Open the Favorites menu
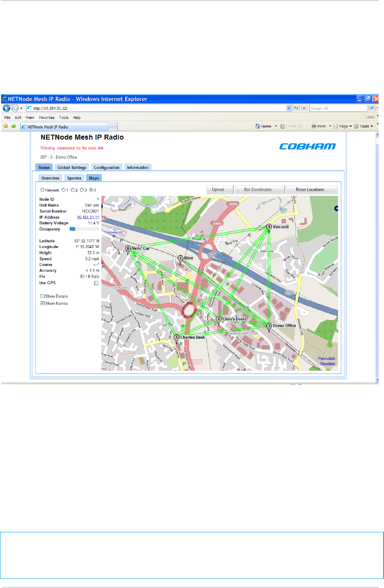Image resolution: width=384 pixels, height=588 pixels. click(47, 118)
